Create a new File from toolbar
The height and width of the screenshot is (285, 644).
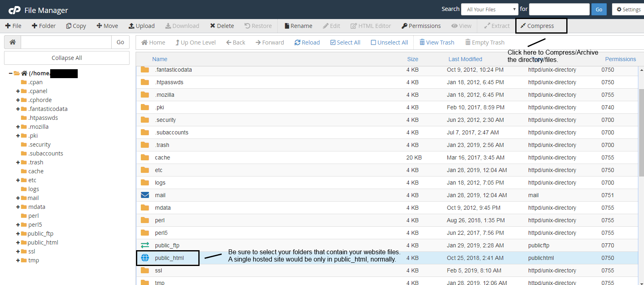[x=13, y=26]
